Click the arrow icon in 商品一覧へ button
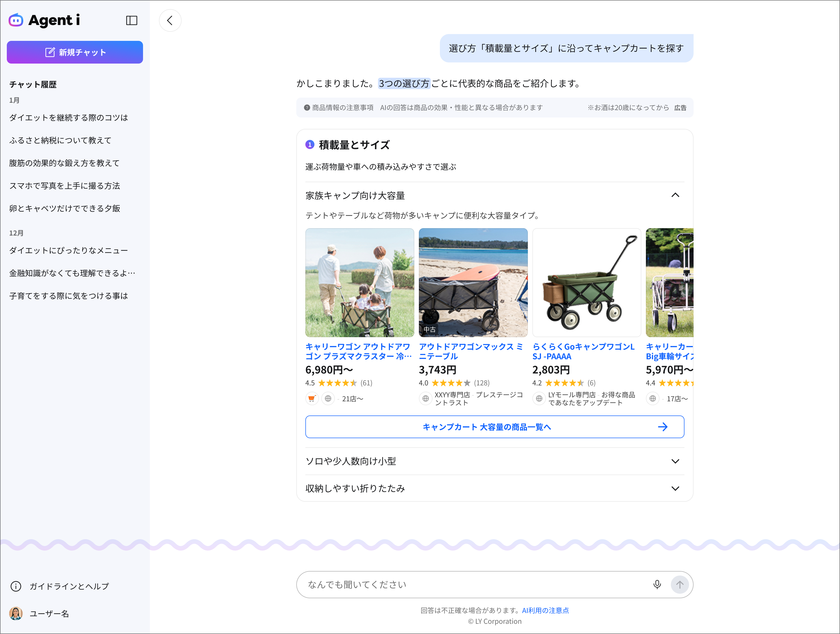The image size is (840, 634). (663, 427)
